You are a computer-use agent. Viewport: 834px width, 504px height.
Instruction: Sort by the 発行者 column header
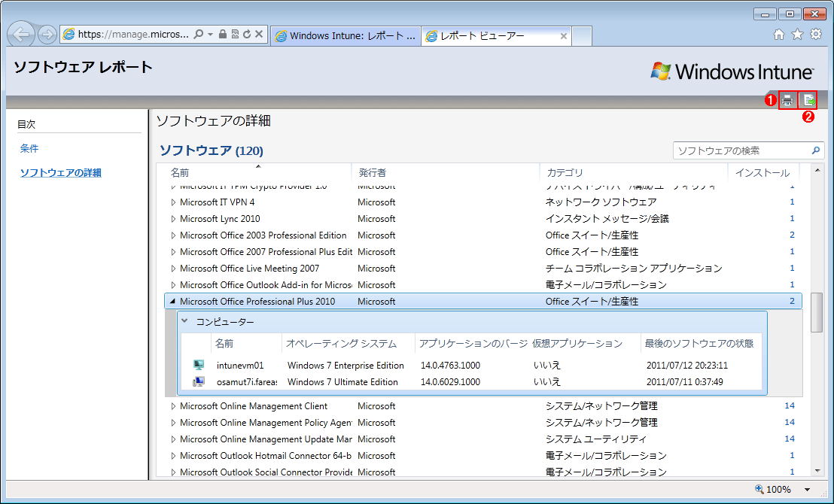373,173
